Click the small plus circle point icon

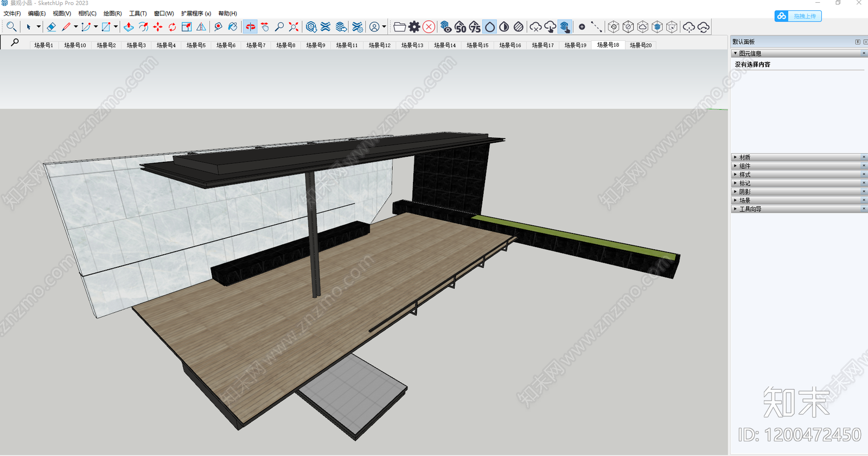point(582,27)
